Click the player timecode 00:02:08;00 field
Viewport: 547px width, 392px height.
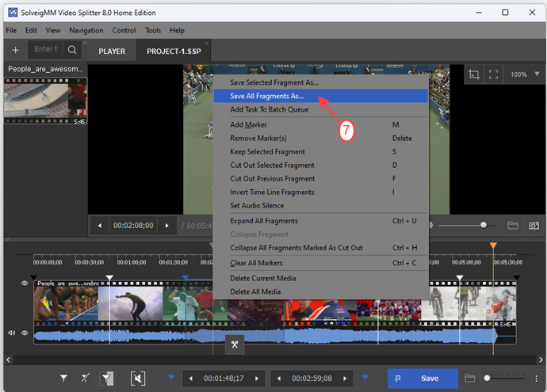point(133,226)
